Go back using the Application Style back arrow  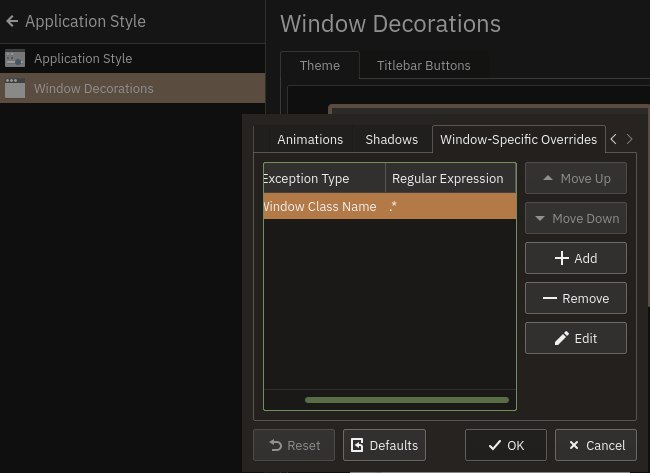point(12,21)
